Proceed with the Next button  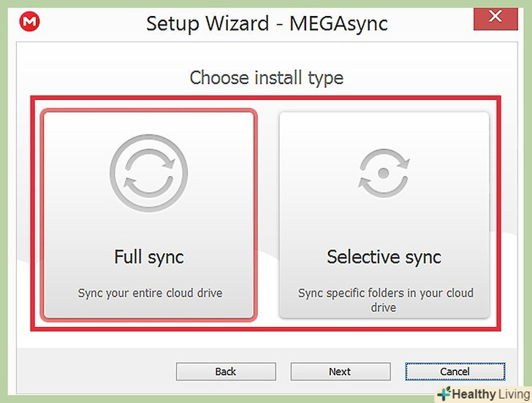click(340, 372)
